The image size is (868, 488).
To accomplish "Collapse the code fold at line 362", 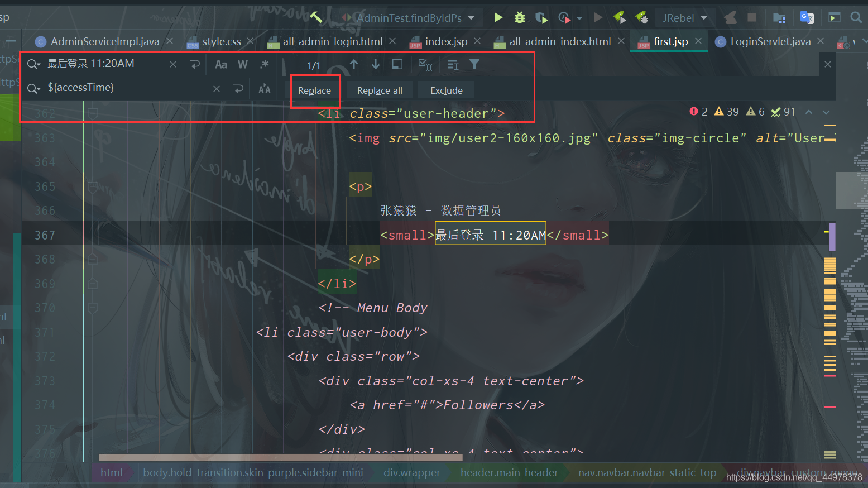I will (93, 113).
